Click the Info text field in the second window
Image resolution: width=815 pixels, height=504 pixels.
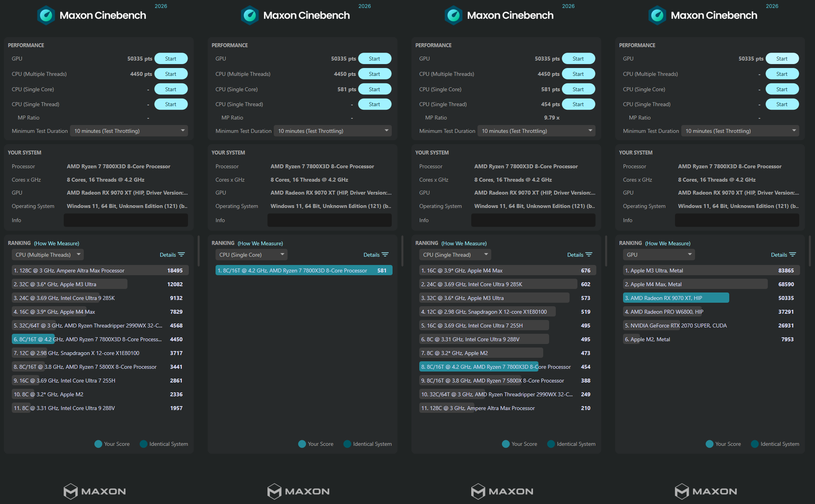(330, 220)
